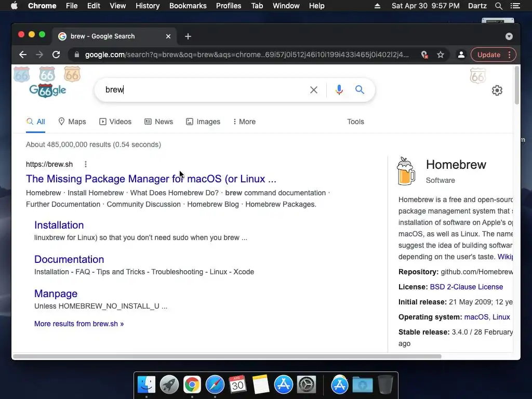
Task: Open the Chrome profile avatar icon
Action: 461,55
